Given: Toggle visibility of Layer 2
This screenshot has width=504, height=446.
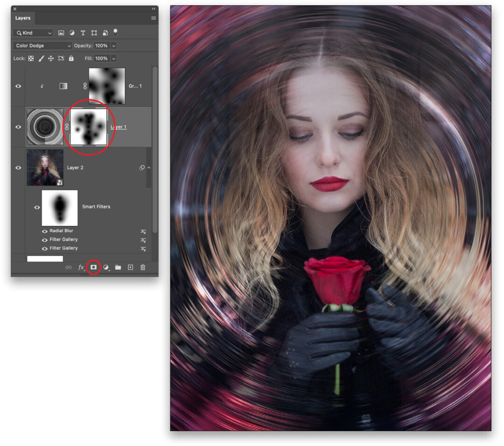Looking at the screenshot, I should pyautogui.click(x=19, y=167).
